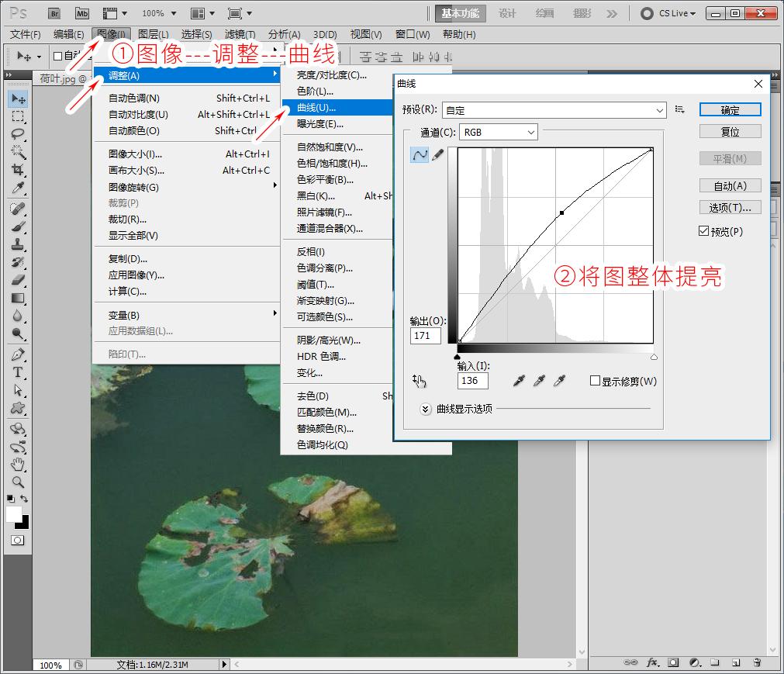Pick the white point eyedropper in Curves
Image resolution: width=784 pixels, height=674 pixels.
pos(559,381)
